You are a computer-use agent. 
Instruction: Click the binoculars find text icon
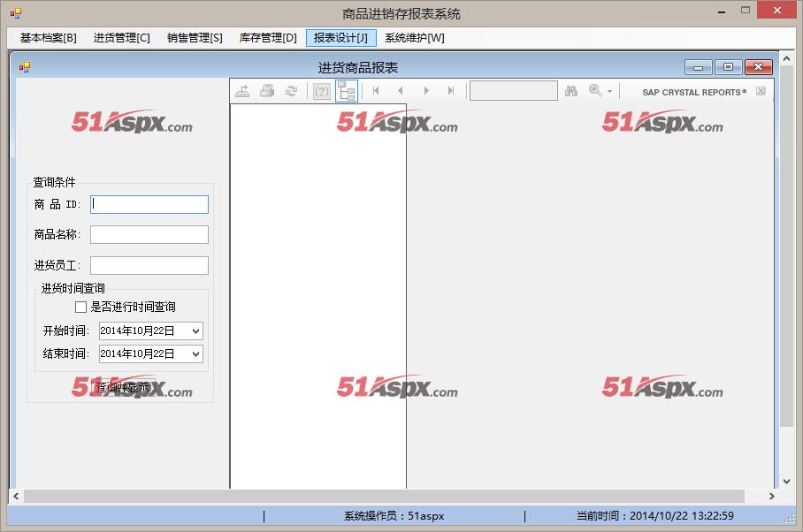[x=571, y=91]
